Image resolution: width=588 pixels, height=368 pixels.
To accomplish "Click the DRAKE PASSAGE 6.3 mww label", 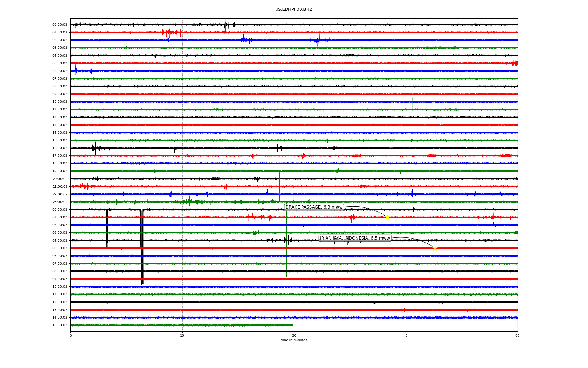I will tap(314, 207).
